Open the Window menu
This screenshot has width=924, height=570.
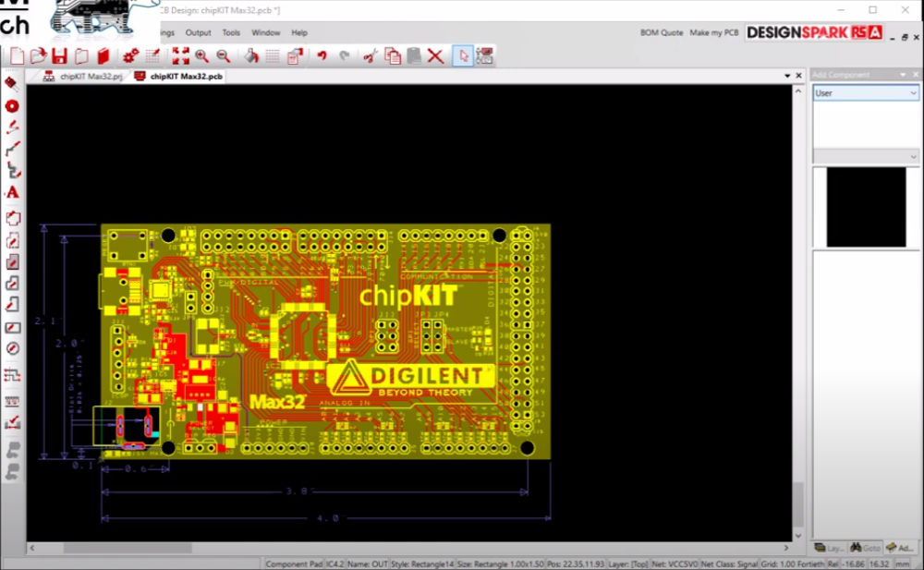266,32
